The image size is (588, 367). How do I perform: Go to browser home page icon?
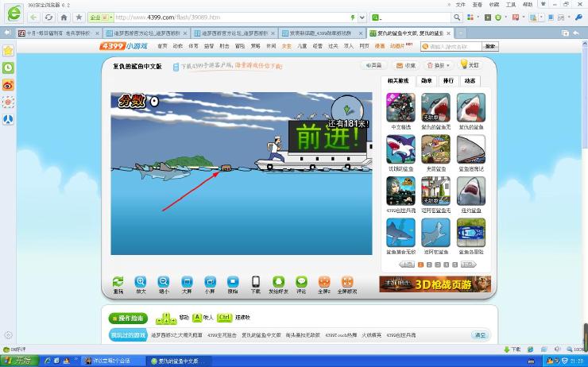tap(64, 17)
